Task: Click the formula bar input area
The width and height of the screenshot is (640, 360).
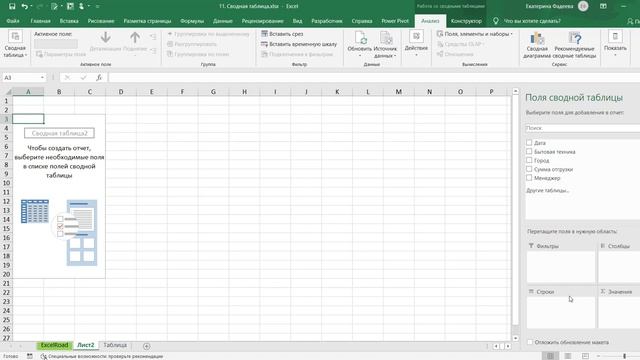Action: click(x=373, y=78)
